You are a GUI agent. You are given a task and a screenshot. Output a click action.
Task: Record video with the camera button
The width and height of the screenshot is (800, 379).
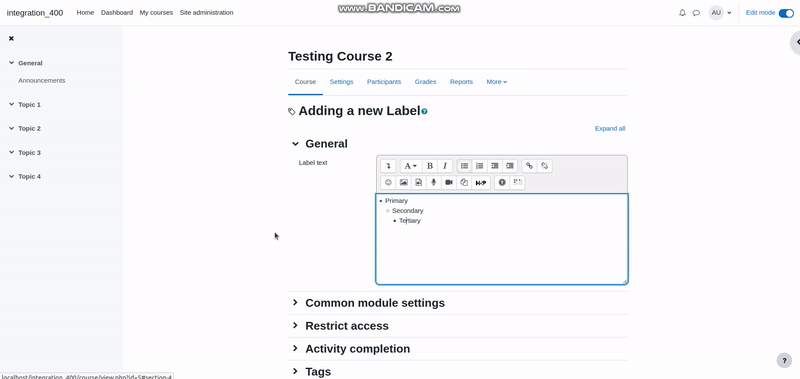(x=449, y=183)
